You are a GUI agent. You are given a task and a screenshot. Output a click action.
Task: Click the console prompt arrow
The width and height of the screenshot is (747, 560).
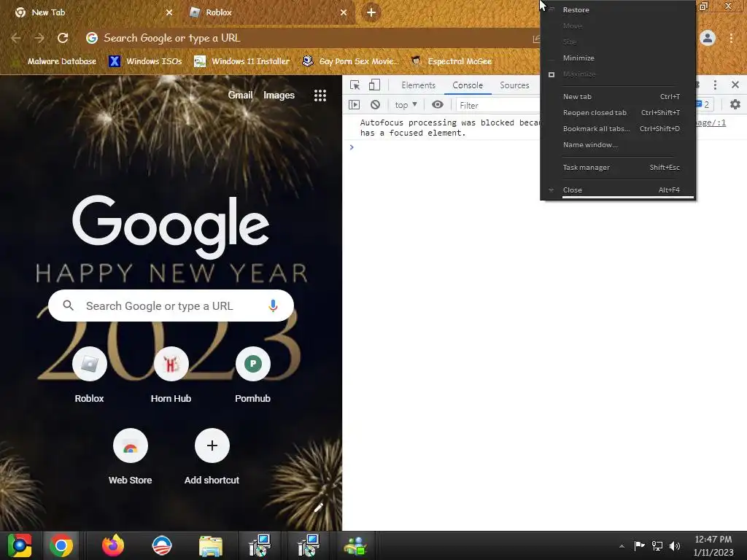(352, 147)
